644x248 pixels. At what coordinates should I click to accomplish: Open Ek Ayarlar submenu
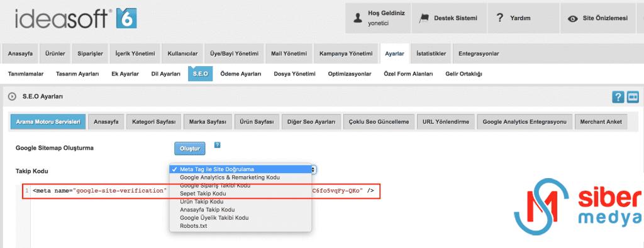[x=125, y=74]
